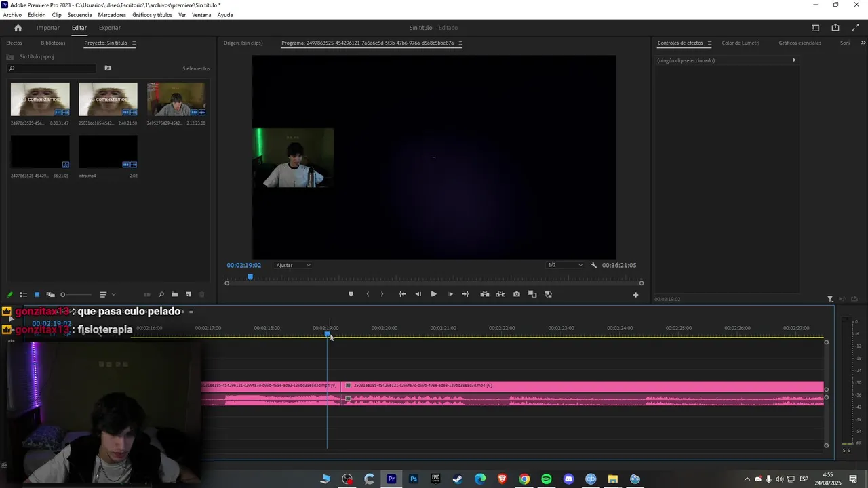The height and width of the screenshot is (488, 868).
Task: Export frame with camera icon
Action: [517, 294]
